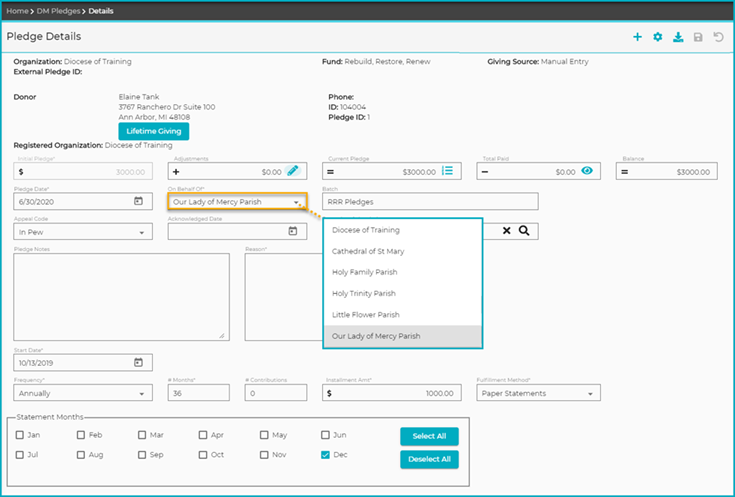Open the Acknowledged Date calendar icon
735x497 pixels.
coord(292,231)
